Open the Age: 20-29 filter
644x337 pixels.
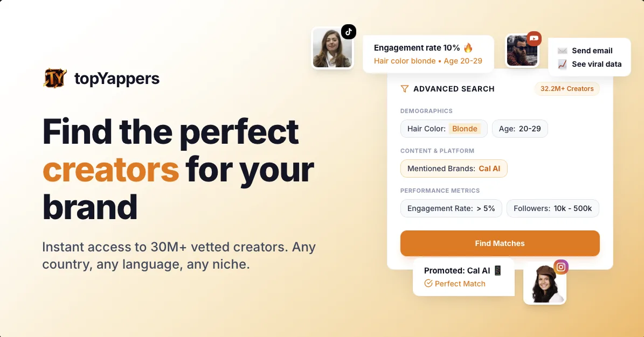pos(520,129)
